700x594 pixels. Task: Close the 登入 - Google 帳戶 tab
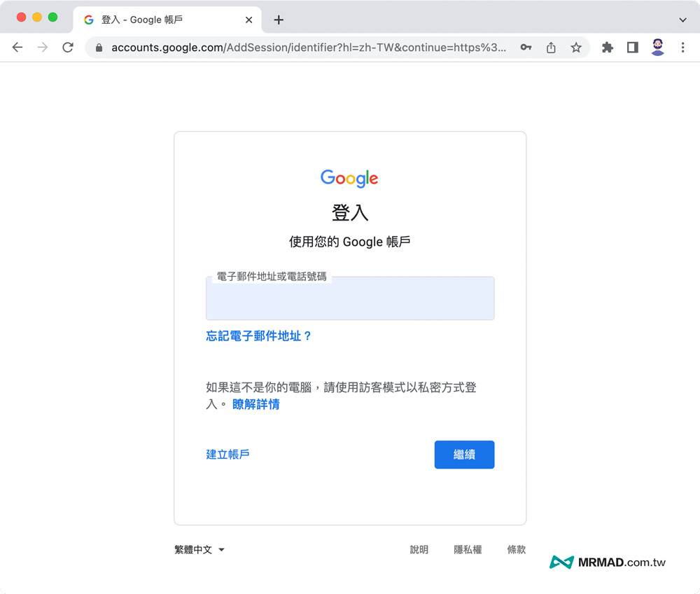(x=248, y=20)
